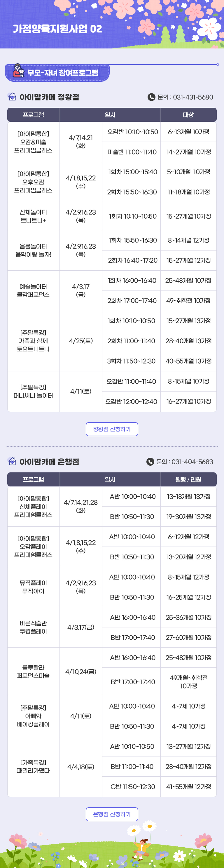Click the 월령 / 인원 column header
The image size is (224, 868).
point(188,479)
